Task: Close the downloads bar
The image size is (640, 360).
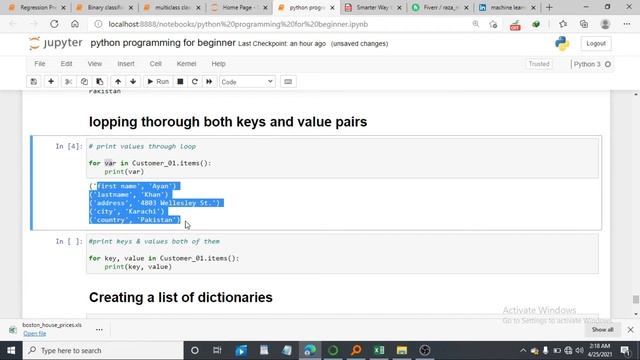Action: pos(630,329)
